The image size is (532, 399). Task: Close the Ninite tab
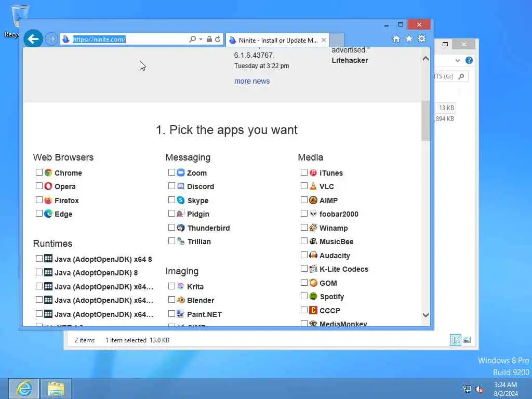[324, 40]
